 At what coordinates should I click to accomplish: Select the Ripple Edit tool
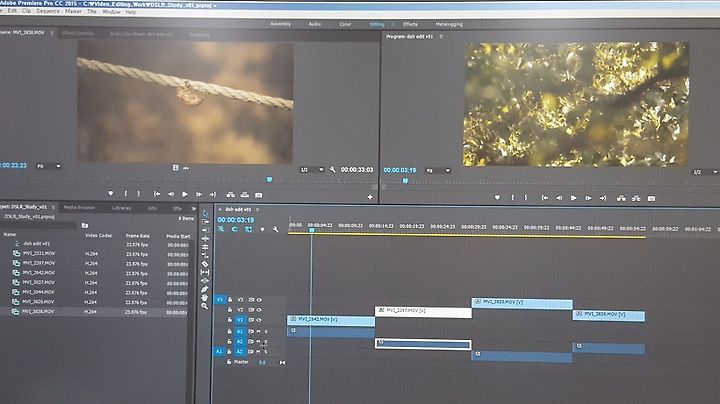(x=205, y=230)
